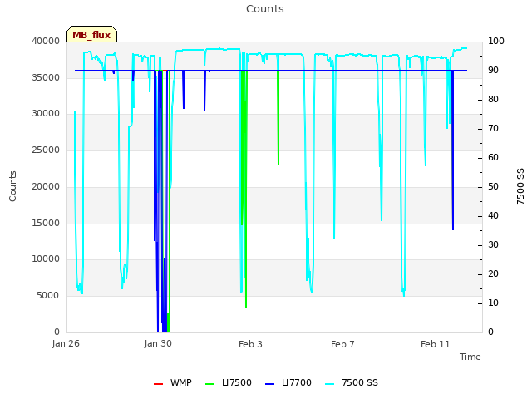Click the right 7500 SS axis title
The height and width of the screenshot is (399, 532).
click(520, 186)
